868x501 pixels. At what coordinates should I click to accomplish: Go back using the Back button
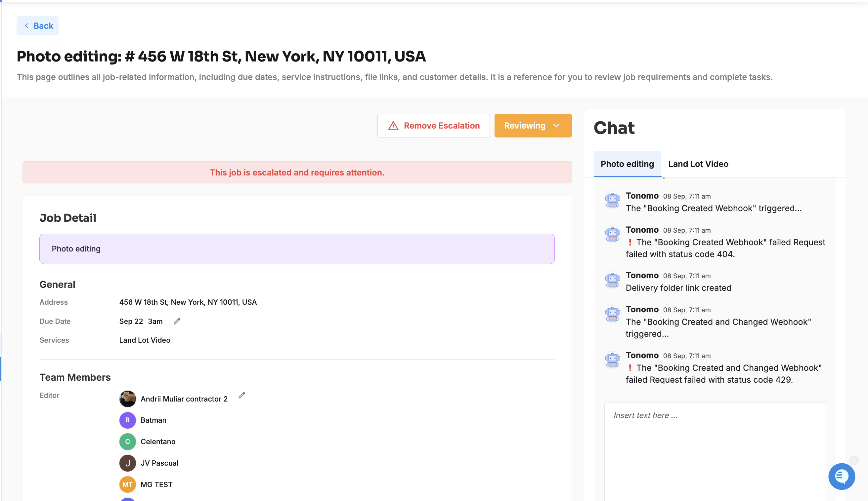(x=37, y=26)
